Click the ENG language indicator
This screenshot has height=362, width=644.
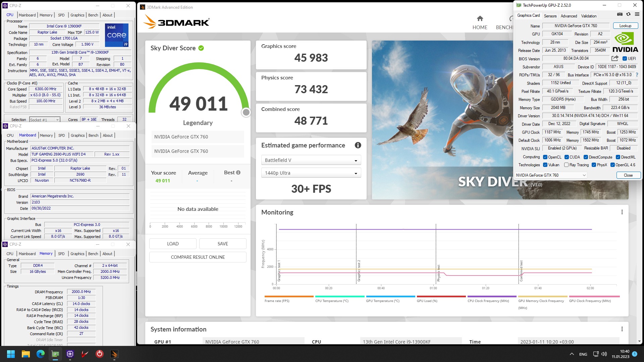pos(583,354)
